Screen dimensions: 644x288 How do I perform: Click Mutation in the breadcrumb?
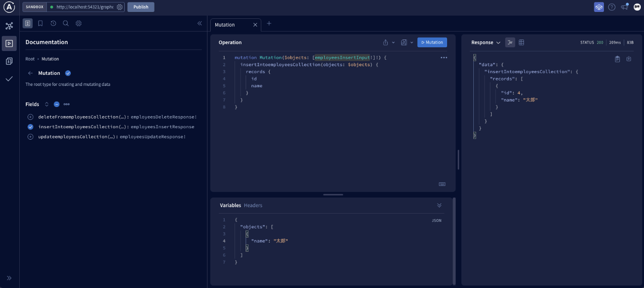click(x=50, y=59)
